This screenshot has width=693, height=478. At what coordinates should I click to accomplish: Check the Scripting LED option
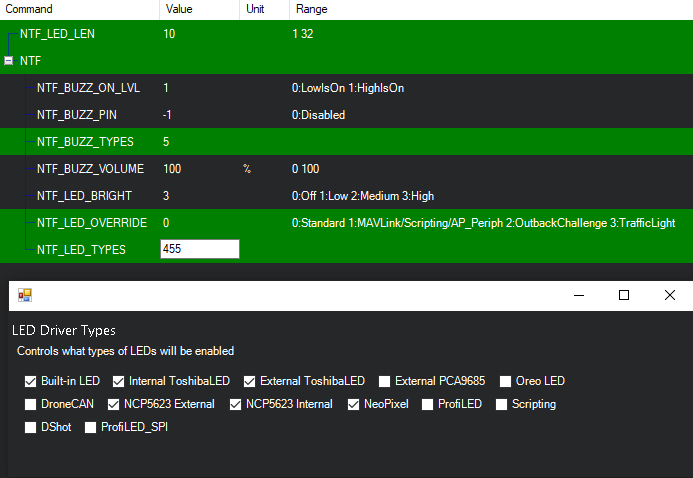click(501, 404)
